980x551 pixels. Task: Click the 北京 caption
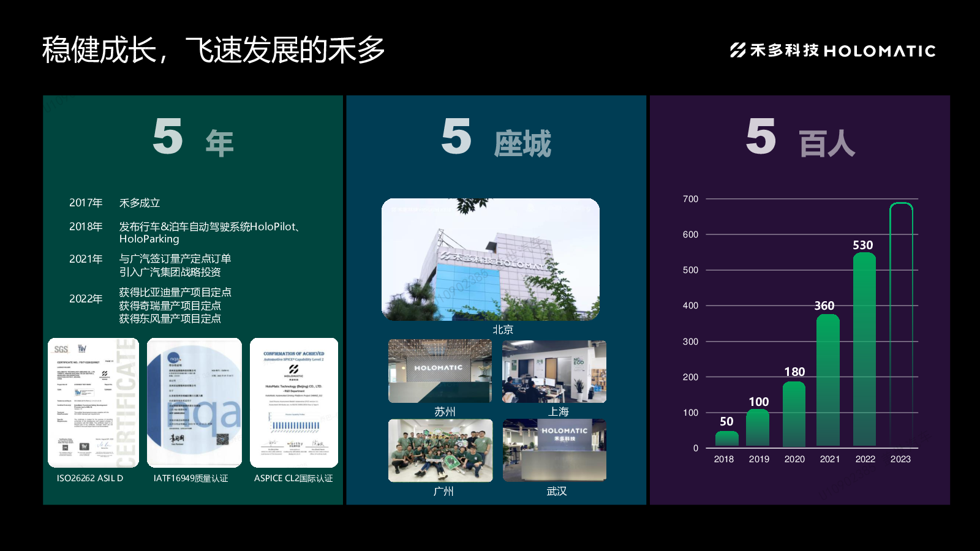click(503, 329)
